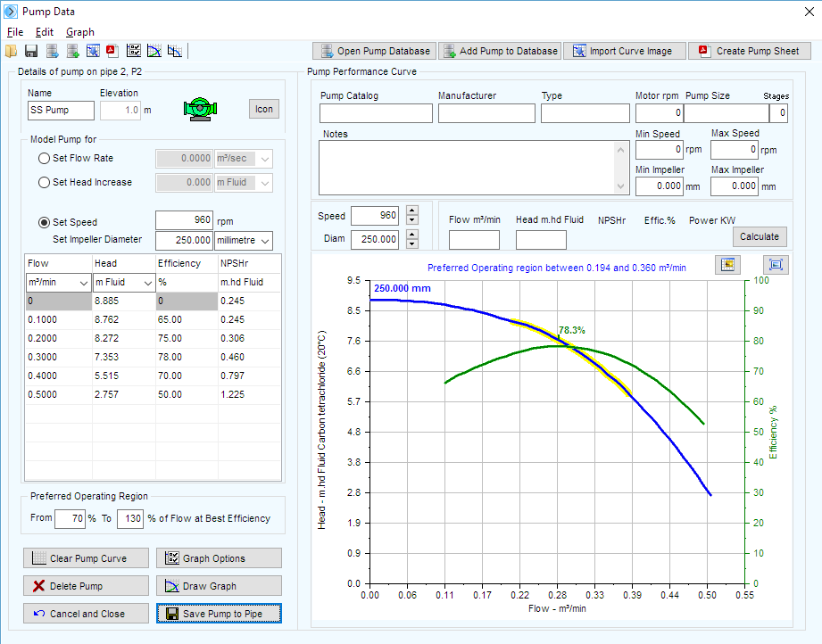Click the pump Name field
822x644 pixels.
tap(61, 111)
